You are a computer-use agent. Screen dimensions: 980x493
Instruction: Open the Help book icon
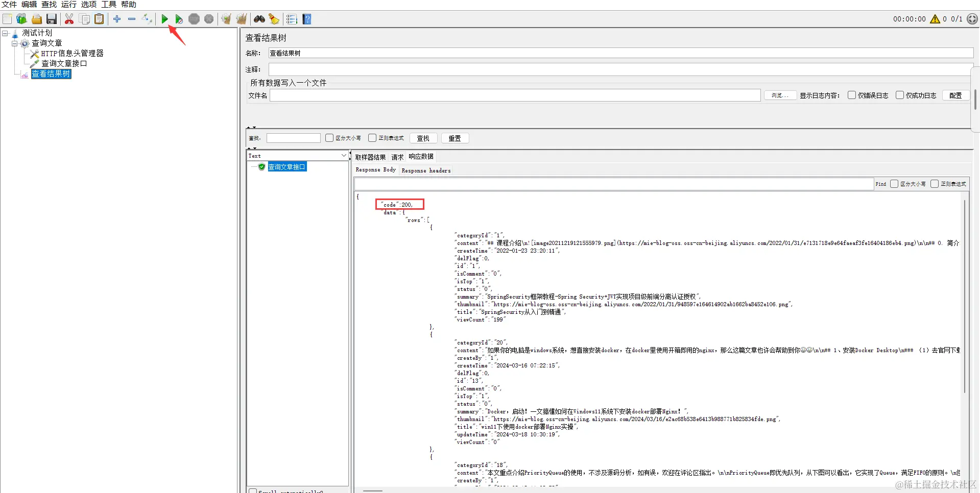coord(307,19)
